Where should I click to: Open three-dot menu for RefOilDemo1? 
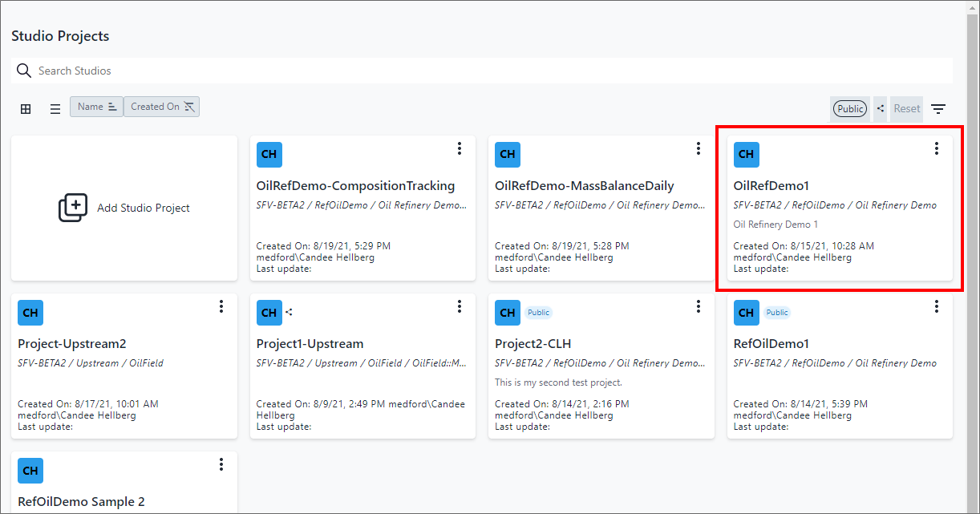coord(936,306)
